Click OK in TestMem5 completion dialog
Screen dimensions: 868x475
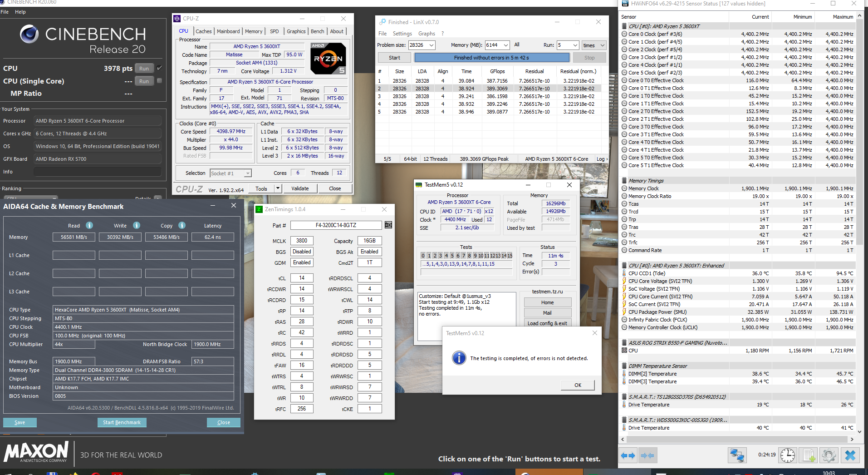[578, 385]
